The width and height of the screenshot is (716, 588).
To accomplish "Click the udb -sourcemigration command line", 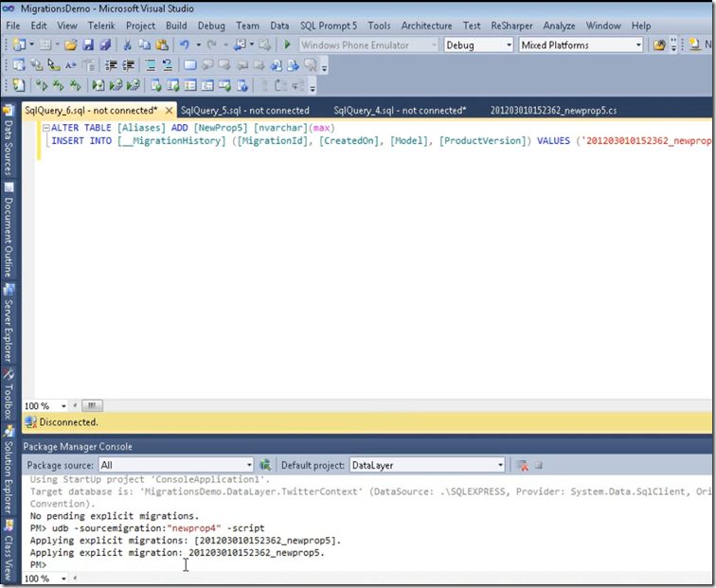I will (147, 528).
